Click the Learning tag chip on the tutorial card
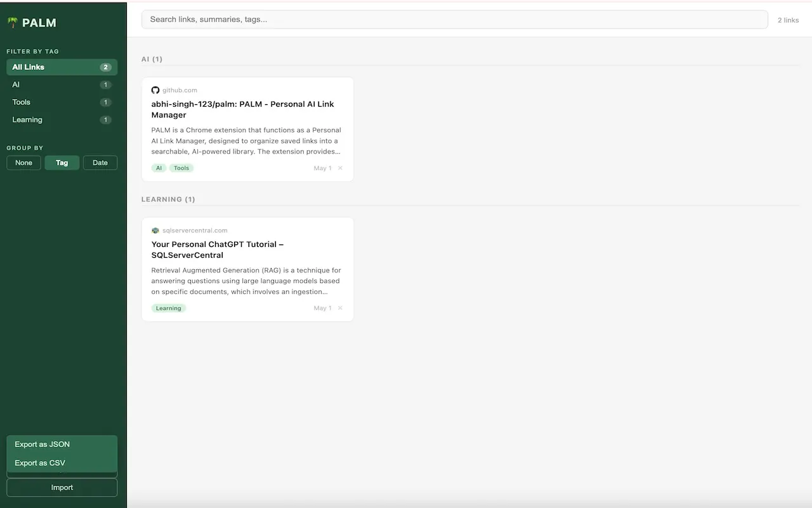The width and height of the screenshot is (812, 508). point(169,308)
